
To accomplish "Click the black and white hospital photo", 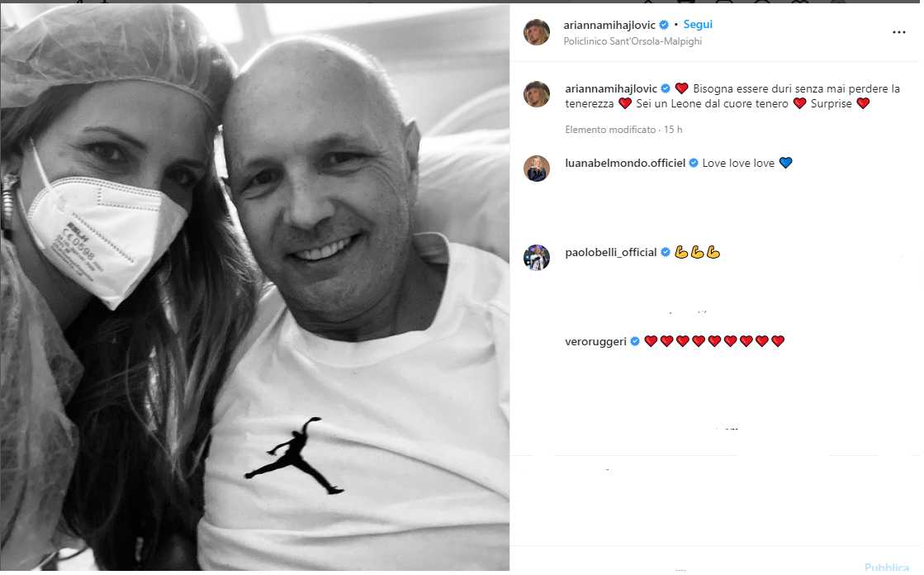I will coord(254,287).
